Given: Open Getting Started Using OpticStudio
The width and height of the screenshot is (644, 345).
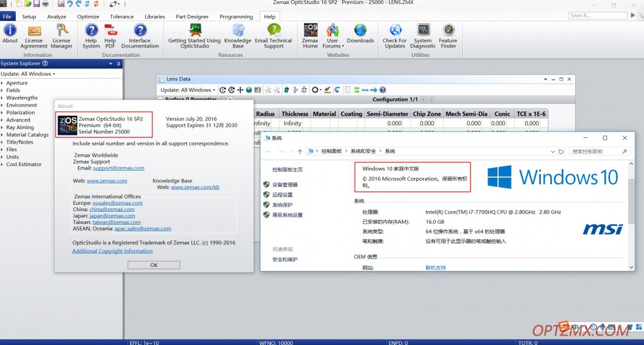Looking at the screenshot, I should tap(195, 36).
